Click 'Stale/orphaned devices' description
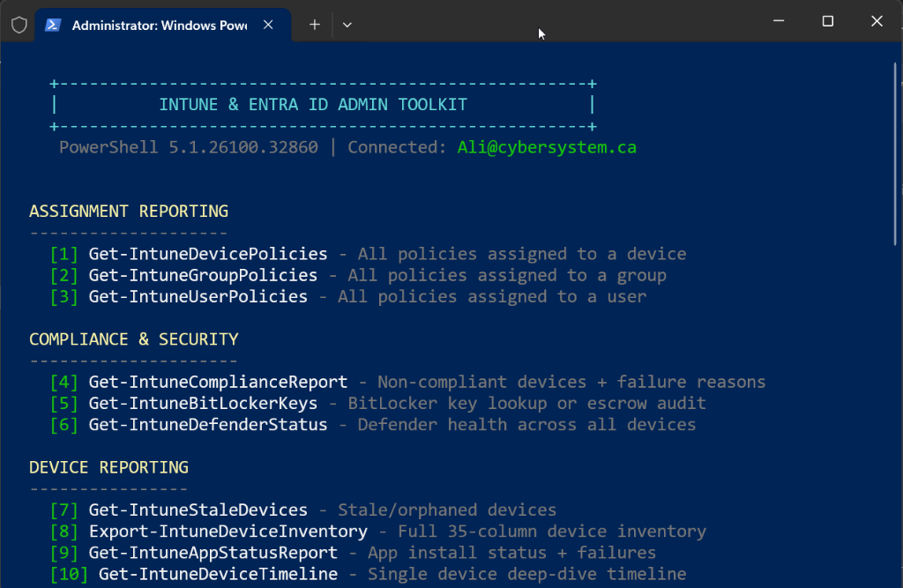This screenshot has height=588, width=903. [447, 510]
